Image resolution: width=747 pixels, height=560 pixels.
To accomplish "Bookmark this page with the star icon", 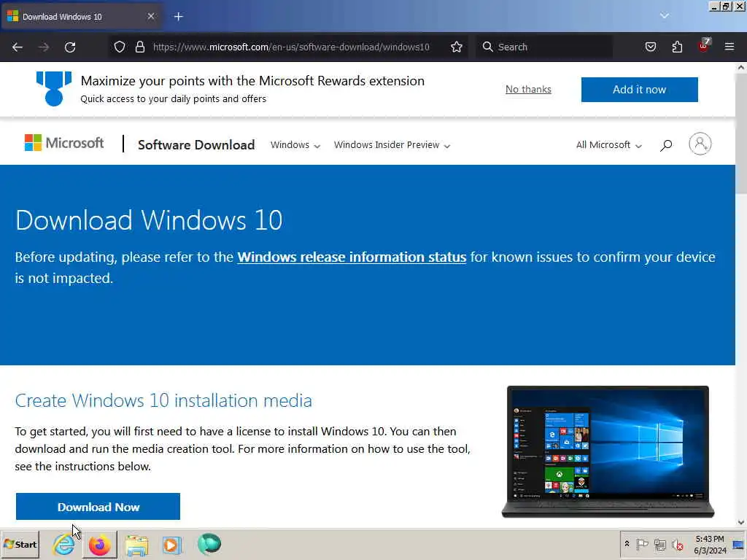I will pos(457,47).
